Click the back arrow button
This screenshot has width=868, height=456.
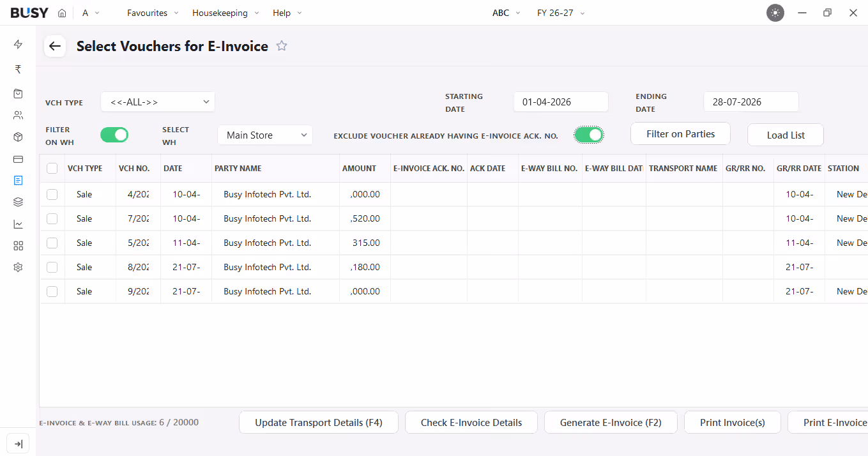(x=55, y=46)
